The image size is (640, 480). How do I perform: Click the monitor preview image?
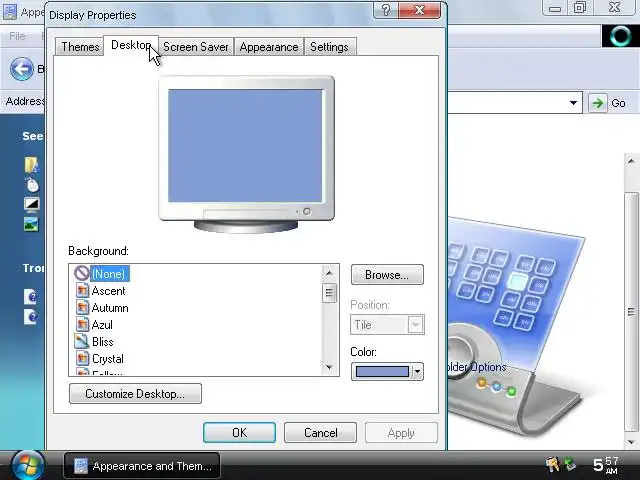click(x=246, y=154)
